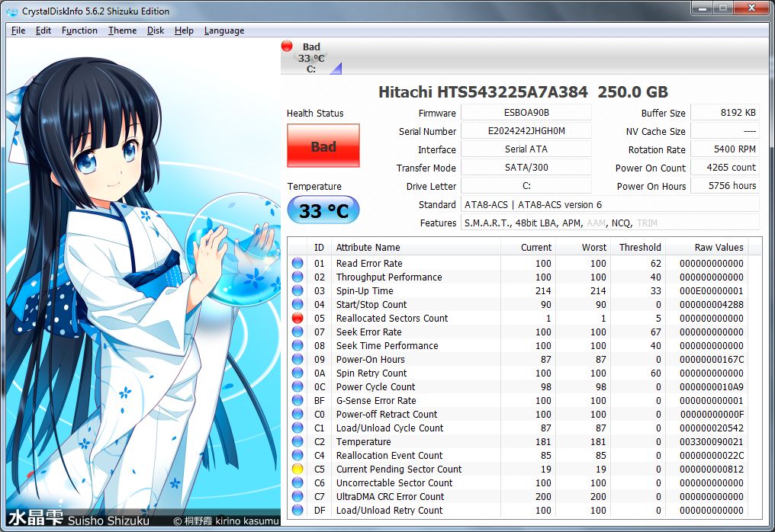Click the Interface field showing Serial ATA

click(x=526, y=149)
